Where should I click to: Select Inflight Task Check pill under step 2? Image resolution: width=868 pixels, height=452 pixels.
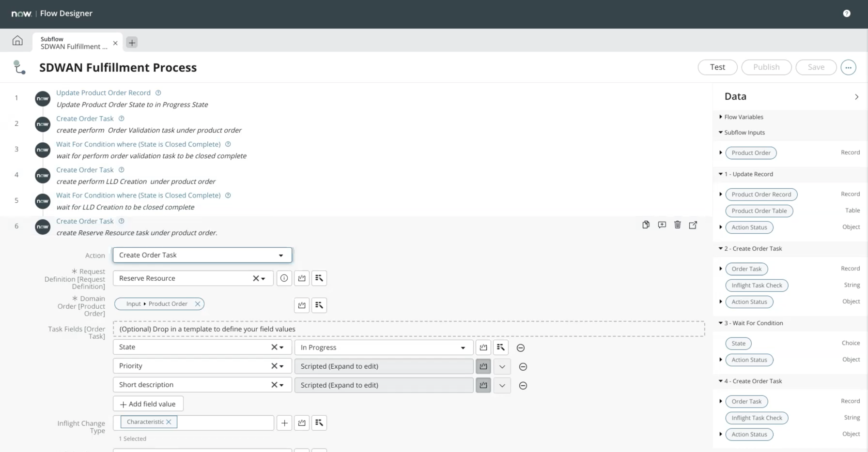point(757,286)
